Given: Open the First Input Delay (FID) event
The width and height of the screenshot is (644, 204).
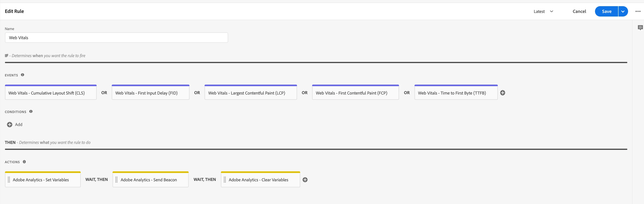Looking at the screenshot, I should [151, 92].
